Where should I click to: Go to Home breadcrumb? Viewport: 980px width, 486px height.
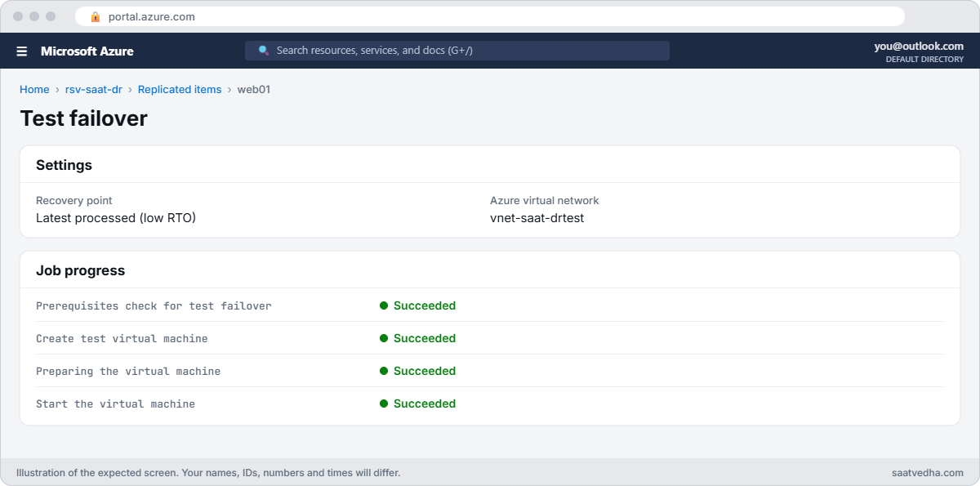(34, 90)
